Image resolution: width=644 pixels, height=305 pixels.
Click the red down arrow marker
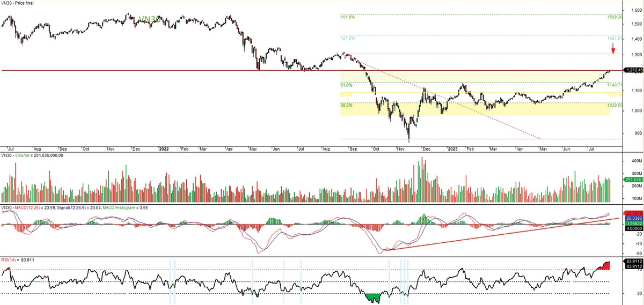click(613, 51)
